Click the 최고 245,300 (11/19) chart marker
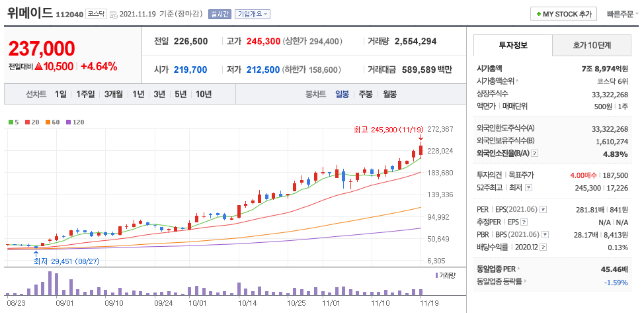 388,130
